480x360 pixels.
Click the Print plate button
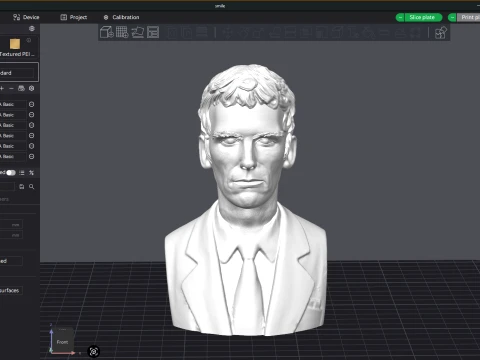[469, 17]
